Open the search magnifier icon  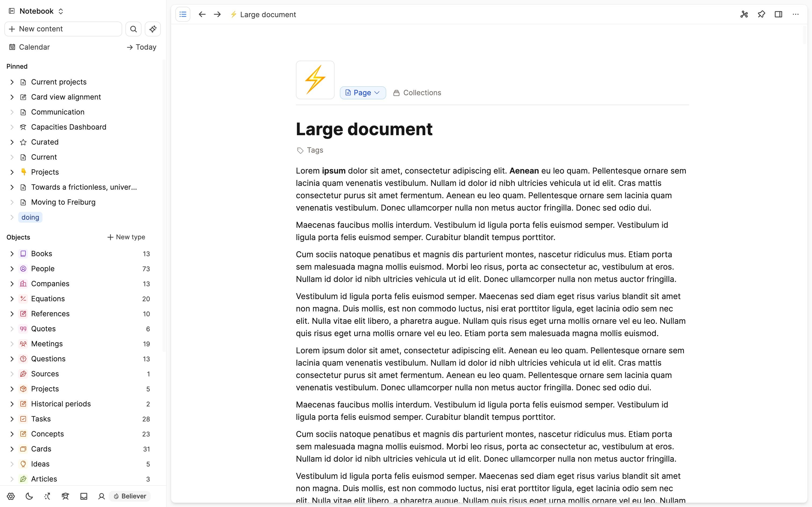(133, 29)
